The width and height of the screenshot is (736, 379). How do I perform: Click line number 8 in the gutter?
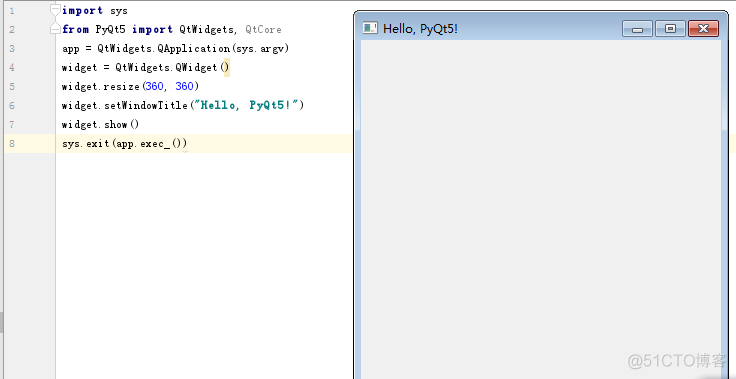point(12,143)
